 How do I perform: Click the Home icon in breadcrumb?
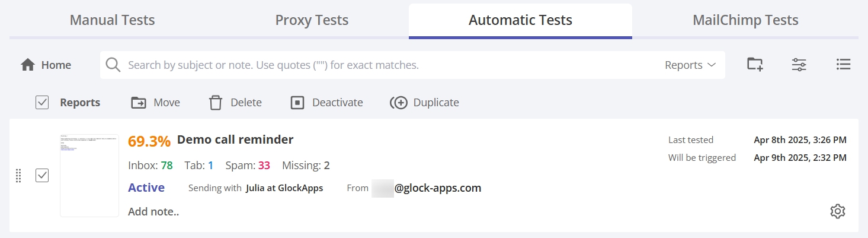(28, 65)
